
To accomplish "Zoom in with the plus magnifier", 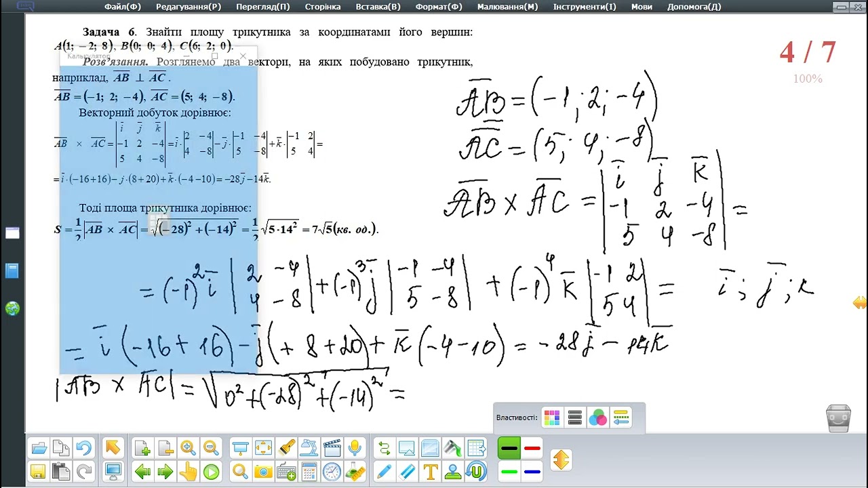I will 188,448.
